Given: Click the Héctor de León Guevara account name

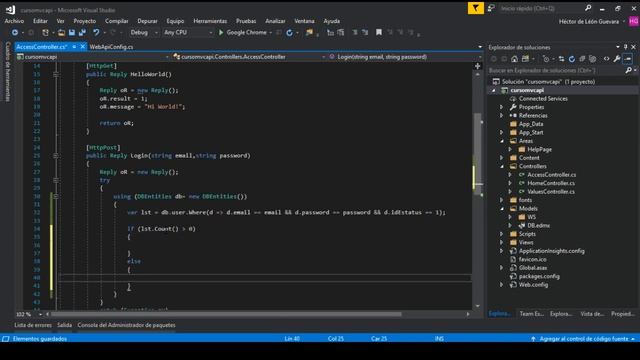Looking at the screenshot, I should click(x=589, y=21).
